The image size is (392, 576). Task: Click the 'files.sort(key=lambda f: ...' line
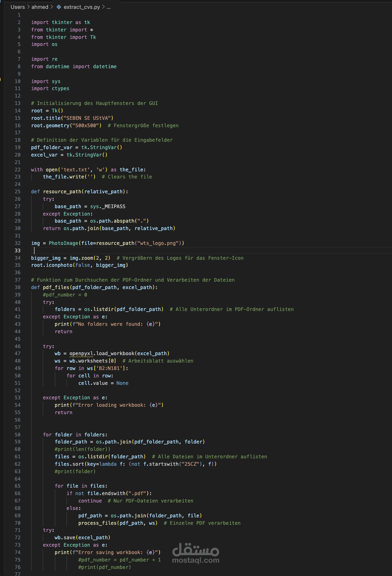point(136,464)
